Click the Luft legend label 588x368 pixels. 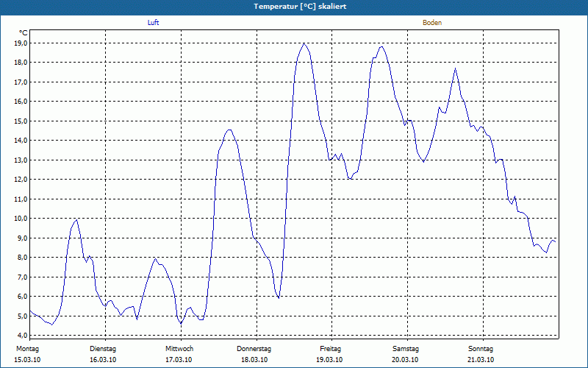tap(153, 23)
